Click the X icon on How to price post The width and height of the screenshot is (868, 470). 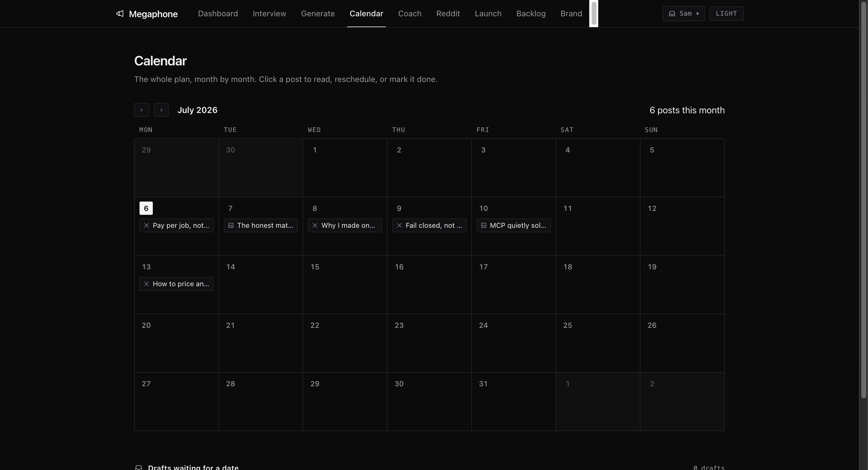pyautogui.click(x=146, y=284)
